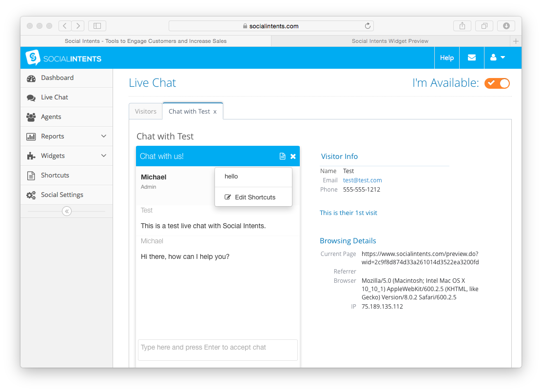Click the Browser user agent value
This screenshot has width=542, height=392.
420,289
